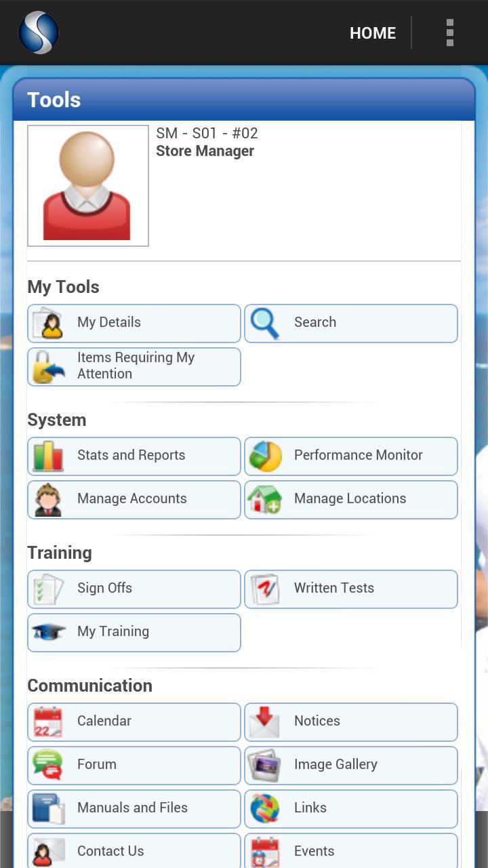Viewport: 488px width, 868px height.
Task: Tap the System section heading
Action: click(56, 420)
